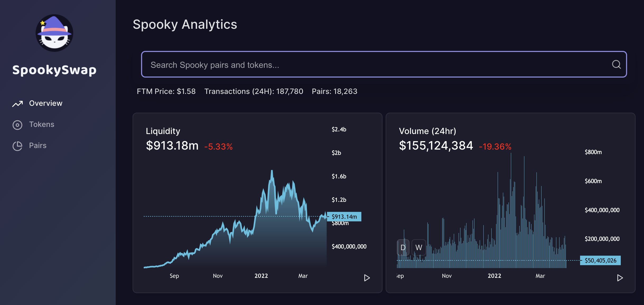
Task: Click the play arrow on Liquidity chart
Action: point(367,278)
